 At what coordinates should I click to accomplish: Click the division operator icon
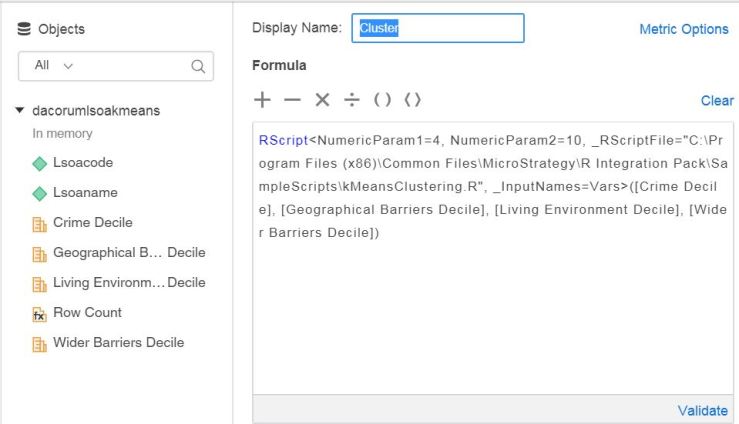point(352,100)
